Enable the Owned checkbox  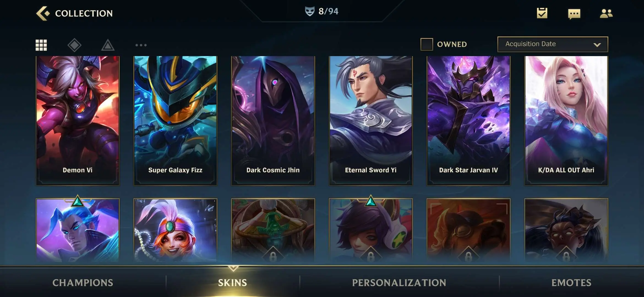(427, 44)
